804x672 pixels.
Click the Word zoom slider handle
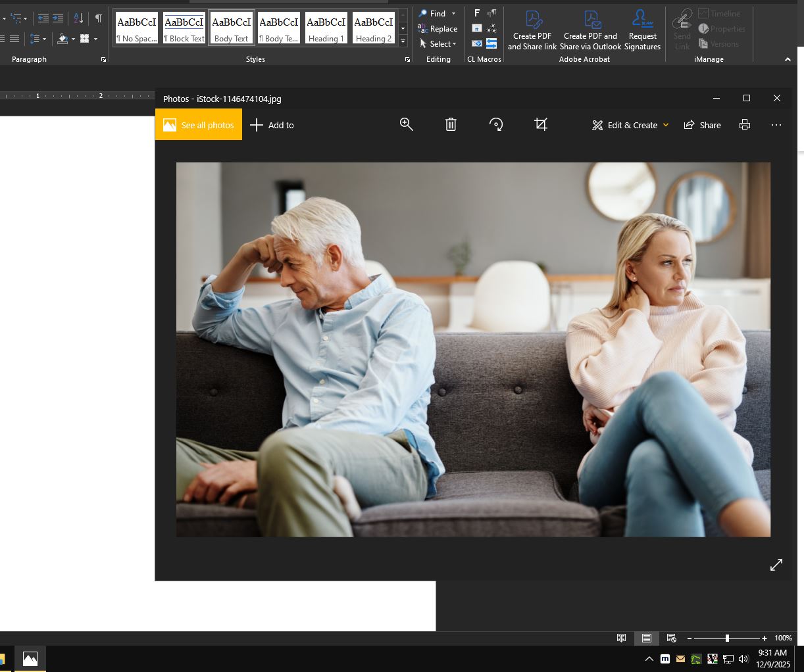727,638
